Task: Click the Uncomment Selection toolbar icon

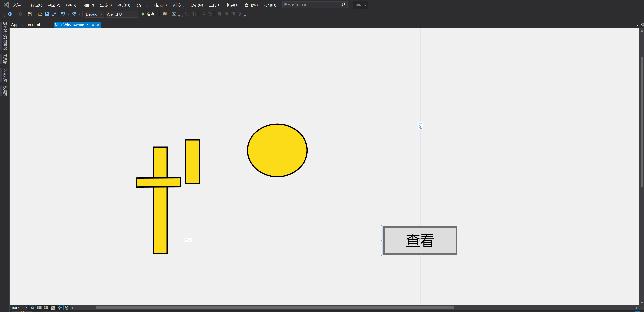Action: (x=210, y=14)
